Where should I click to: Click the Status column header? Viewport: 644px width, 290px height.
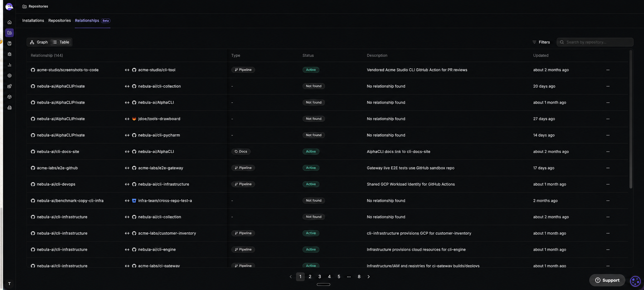click(x=308, y=55)
